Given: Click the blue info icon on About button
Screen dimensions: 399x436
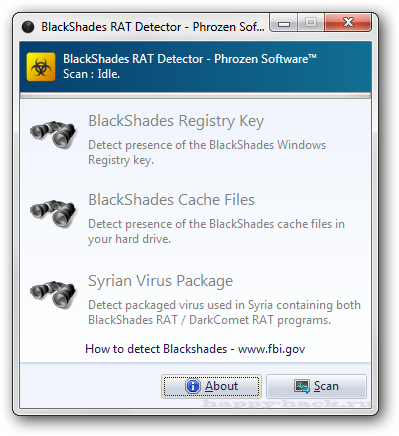Looking at the screenshot, I should point(193,386).
